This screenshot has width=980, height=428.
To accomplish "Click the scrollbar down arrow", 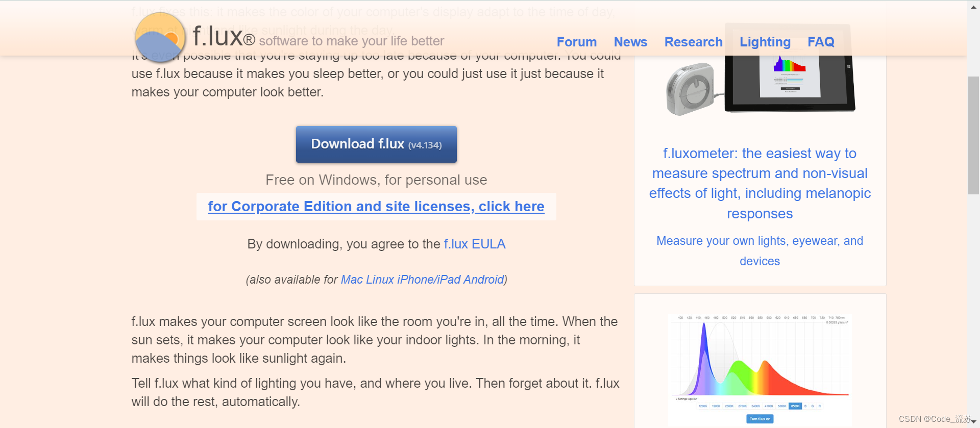I will point(973,421).
